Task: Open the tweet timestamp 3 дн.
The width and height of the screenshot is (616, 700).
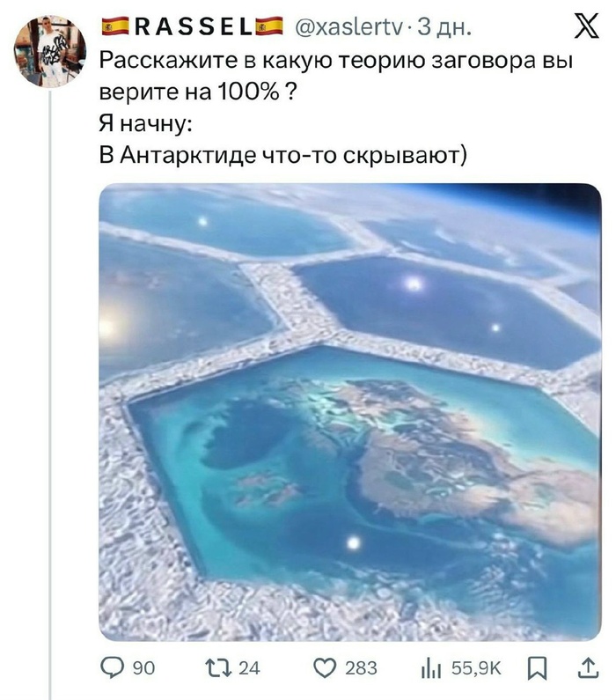Action: (444, 27)
